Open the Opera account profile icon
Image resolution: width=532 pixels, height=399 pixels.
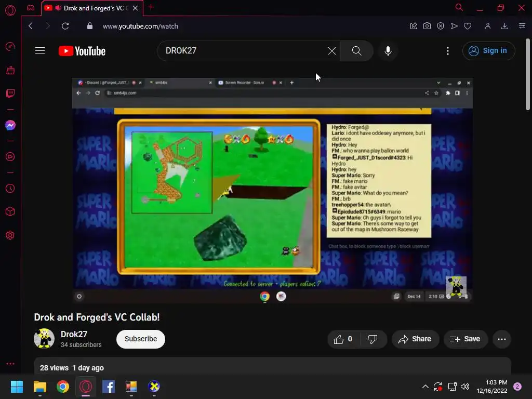[487, 26]
